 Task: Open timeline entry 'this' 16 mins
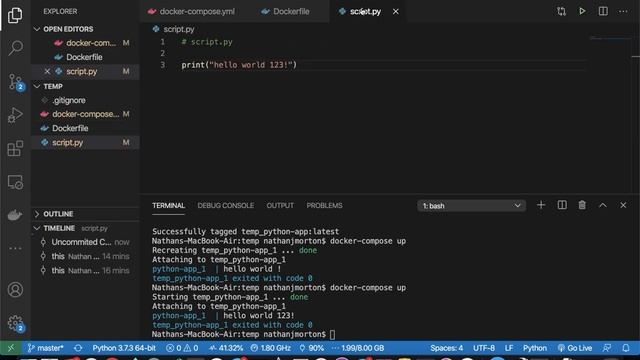(85, 271)
